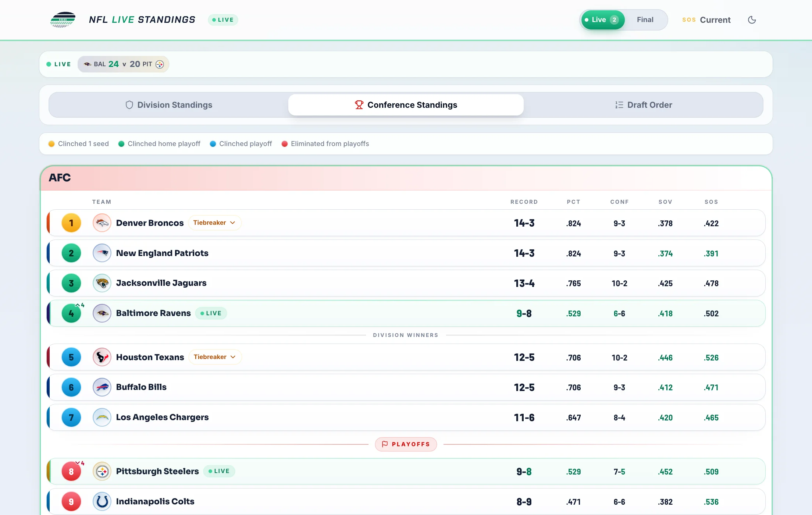Click the Clinched playoff blue legend dot
812x515 pixels.
pyautogui.click(x=213, y=144)
